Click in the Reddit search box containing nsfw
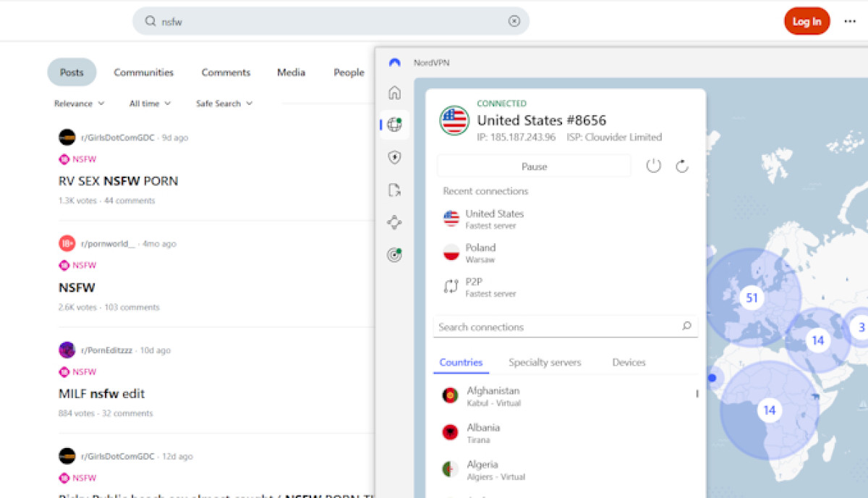Screen dimensions: 868x498 point(331,21)
